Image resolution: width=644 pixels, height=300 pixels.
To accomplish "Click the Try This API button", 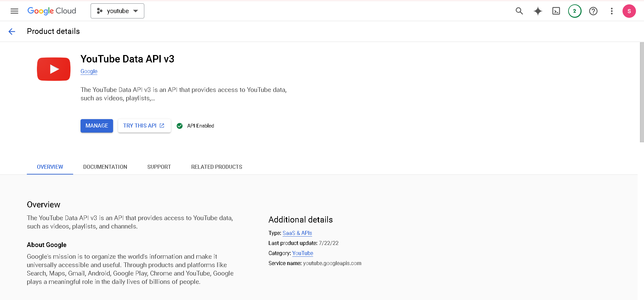I will coord(144,126).
